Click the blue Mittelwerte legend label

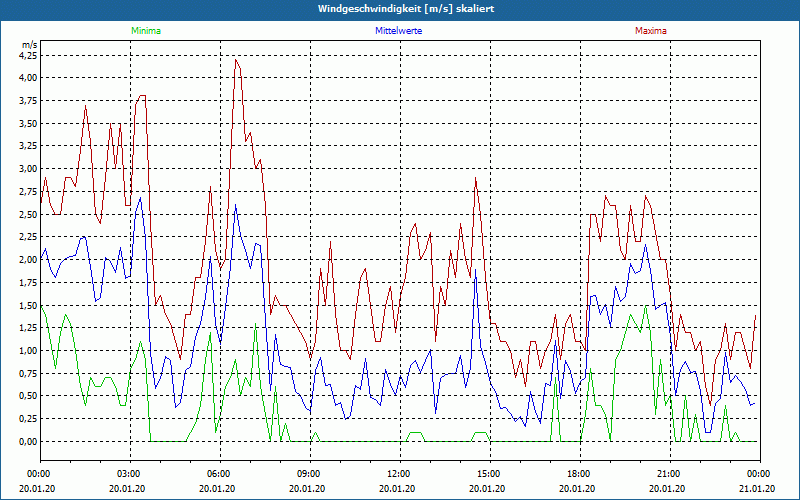(x=398, y=31)
